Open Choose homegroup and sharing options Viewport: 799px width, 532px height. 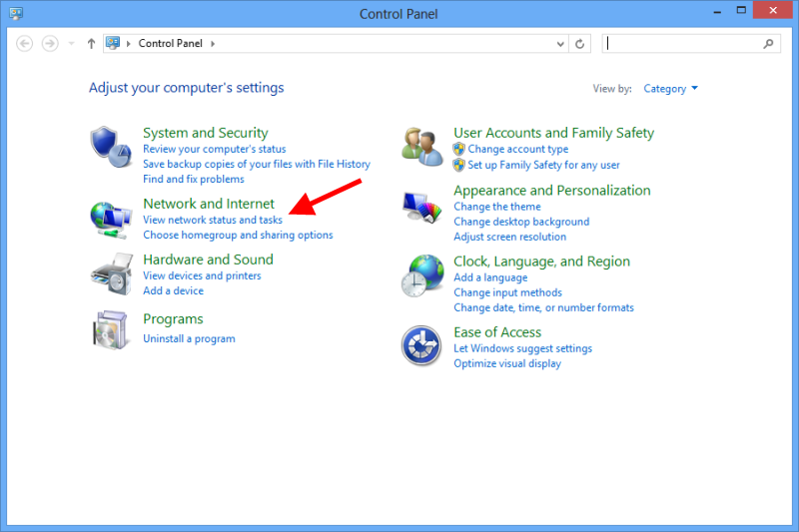pos(238,236)
